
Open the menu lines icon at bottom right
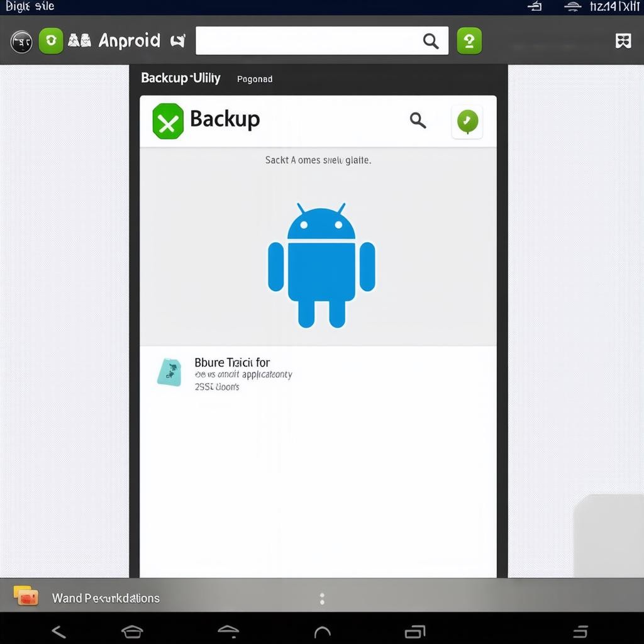(x=580, y=631)
